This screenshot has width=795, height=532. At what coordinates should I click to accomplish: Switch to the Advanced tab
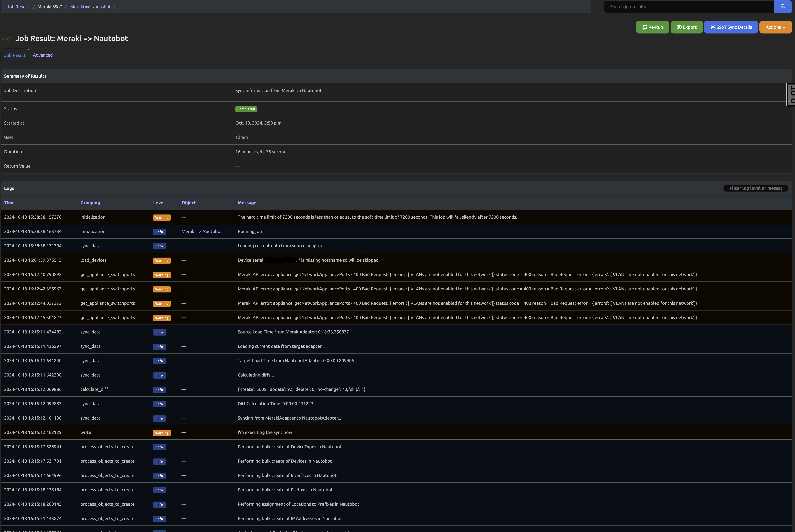coord(43,55)
